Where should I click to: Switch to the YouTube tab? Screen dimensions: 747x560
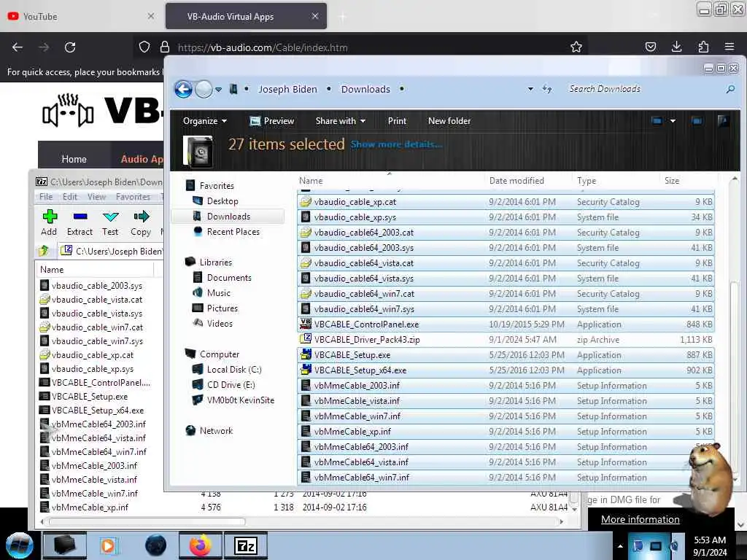[x=82, y=17]
